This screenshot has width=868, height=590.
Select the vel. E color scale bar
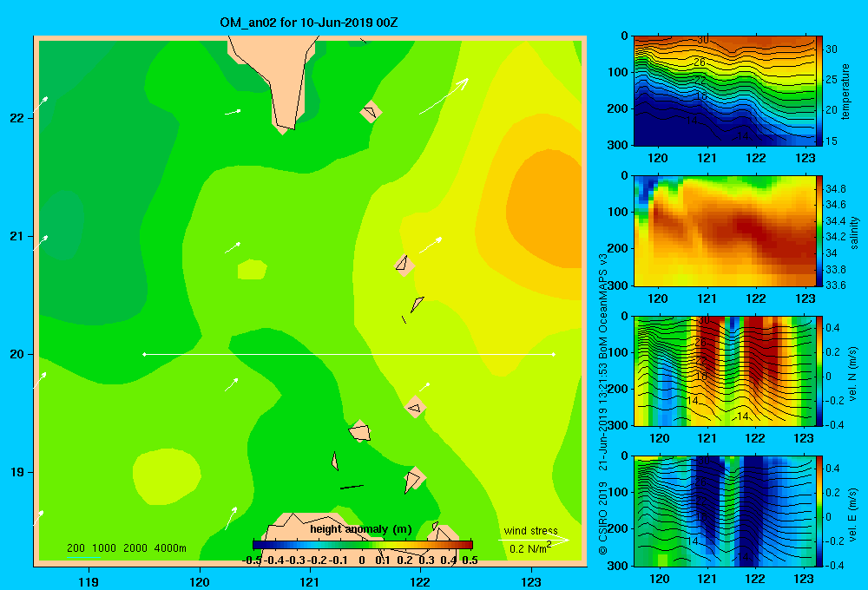(819, 511)
